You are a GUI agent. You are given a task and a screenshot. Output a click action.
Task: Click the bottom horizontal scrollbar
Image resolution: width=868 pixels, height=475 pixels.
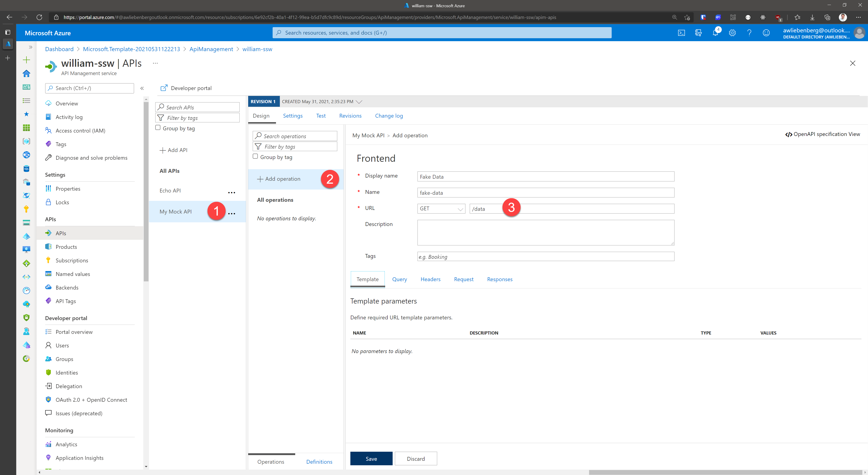point(724,472)
